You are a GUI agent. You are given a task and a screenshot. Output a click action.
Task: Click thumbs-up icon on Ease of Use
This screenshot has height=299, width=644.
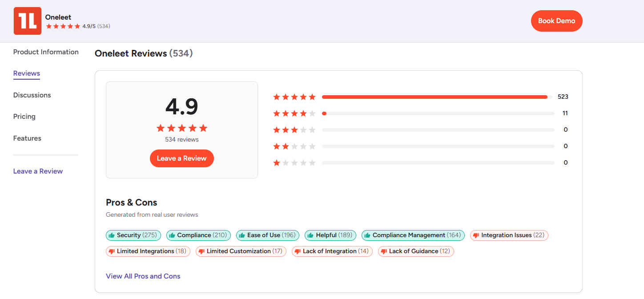click(242, 235)
